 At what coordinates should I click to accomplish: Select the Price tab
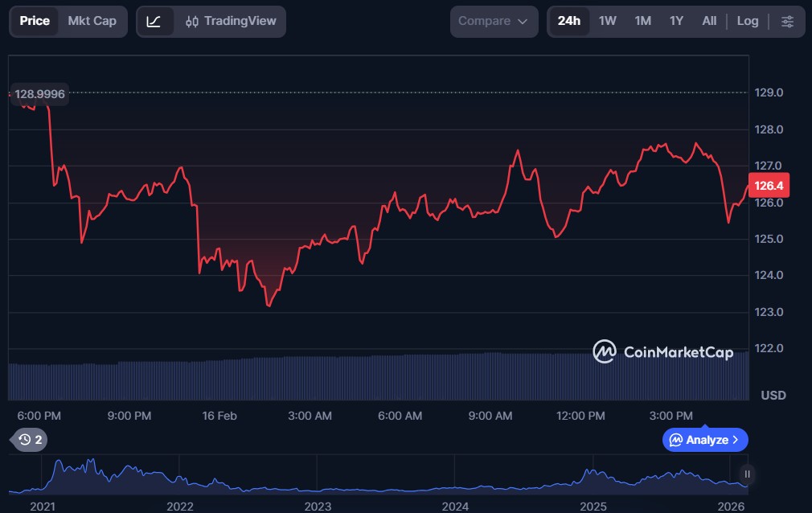click(35, 22)
